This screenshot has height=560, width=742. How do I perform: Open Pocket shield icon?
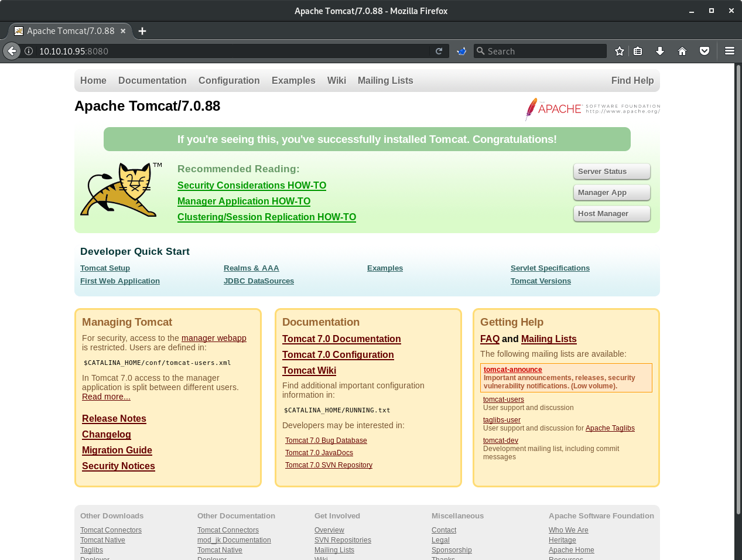click(705, 51)
